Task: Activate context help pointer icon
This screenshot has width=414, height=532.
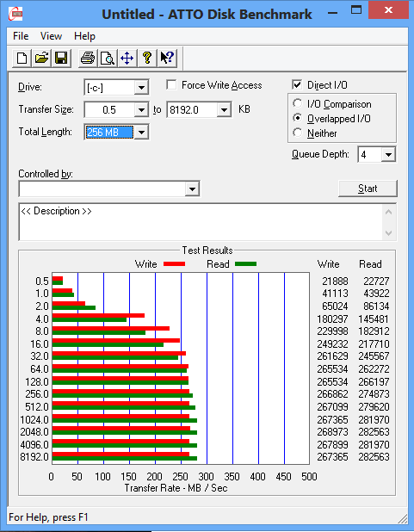Action: coord(167,58)
